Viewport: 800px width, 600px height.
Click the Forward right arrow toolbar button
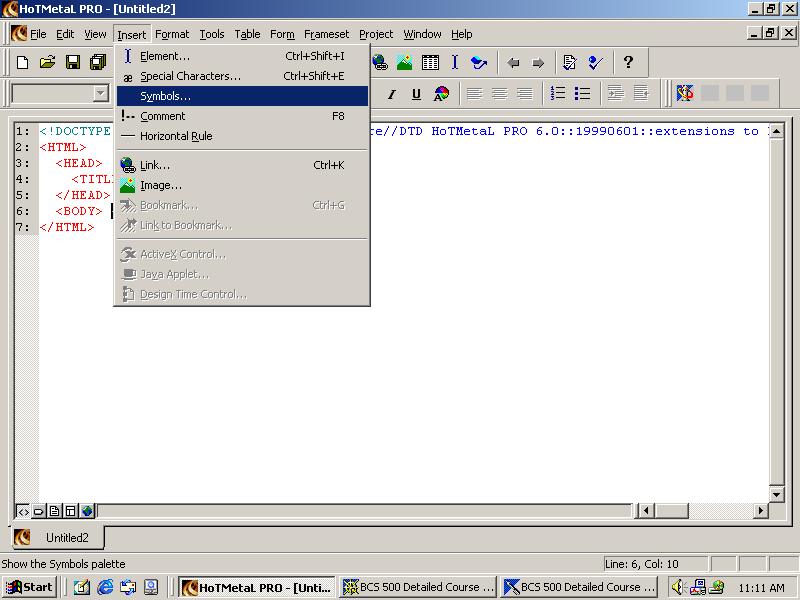click(538, 63)
